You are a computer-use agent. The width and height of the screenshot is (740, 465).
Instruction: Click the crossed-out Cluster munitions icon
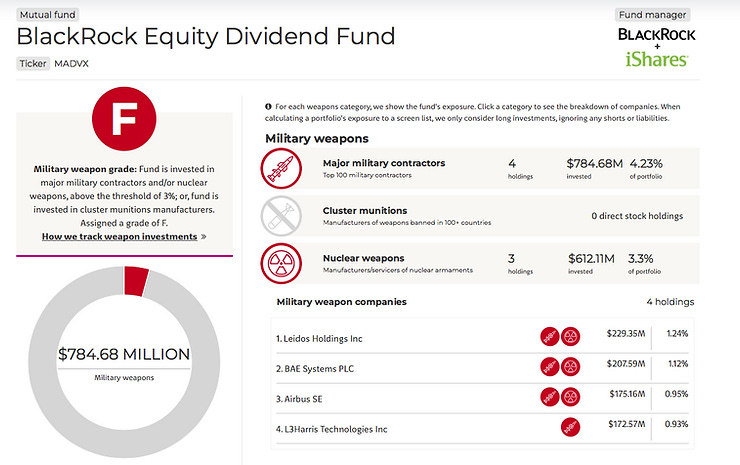pos(281,216)
